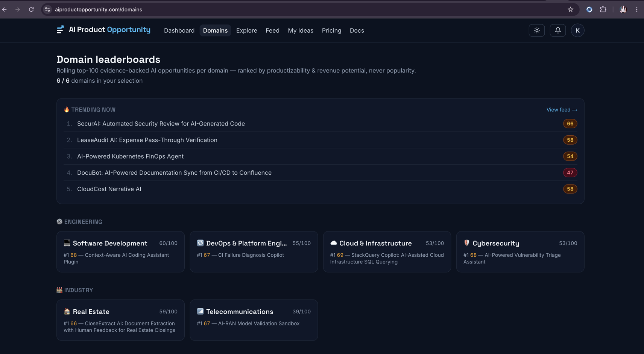Click the Software Development laptop icon
644x354 pixels.
67,243
